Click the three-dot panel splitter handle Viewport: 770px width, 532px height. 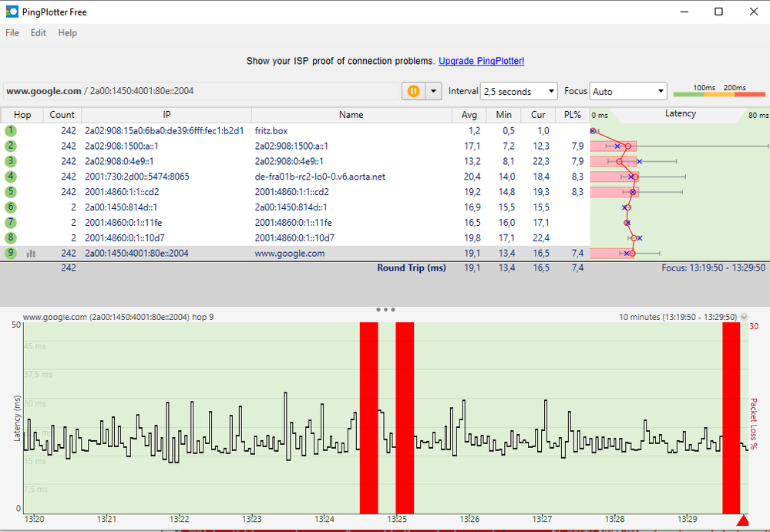coord(385,310)
